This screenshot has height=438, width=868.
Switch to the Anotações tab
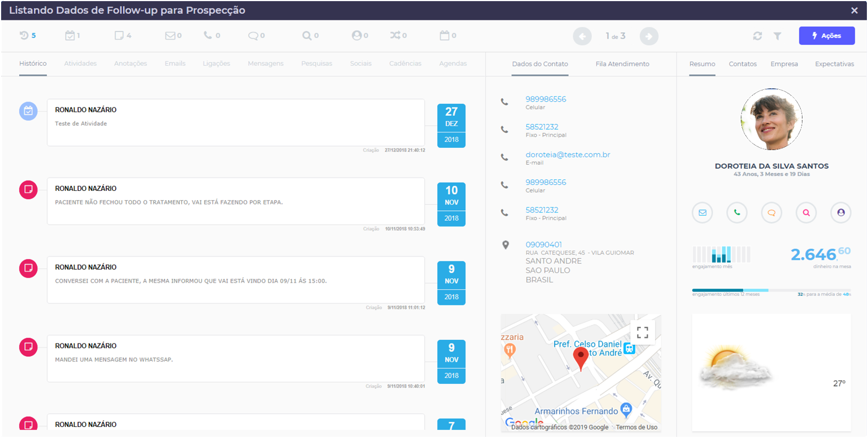click(131, 63)
